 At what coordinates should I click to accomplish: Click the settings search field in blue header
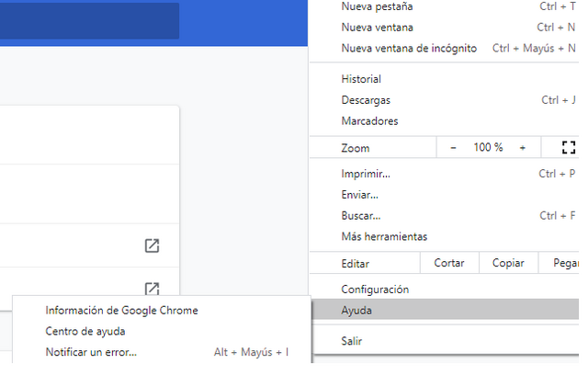89,20
